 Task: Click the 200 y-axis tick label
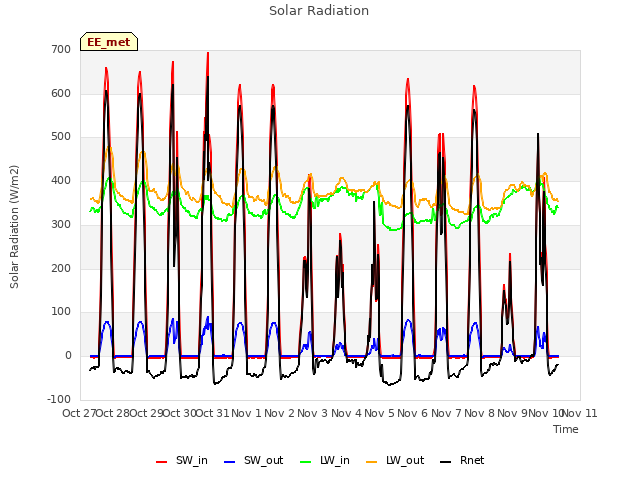click(x=61, y=269)
